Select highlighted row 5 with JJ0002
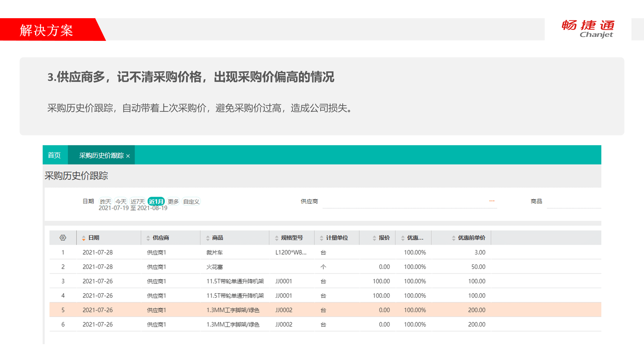Image resolution: width=644 pixels, height=362 pixels. (x=284, y=310)
